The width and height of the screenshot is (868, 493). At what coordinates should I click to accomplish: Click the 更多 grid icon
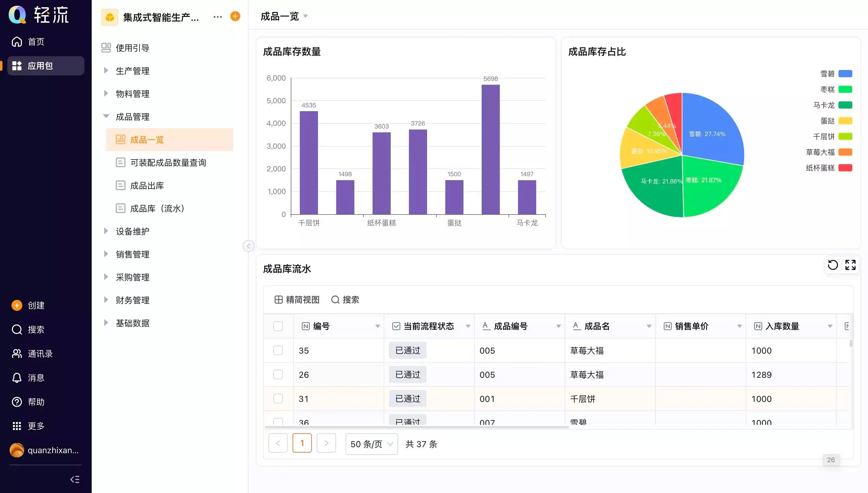click(17, 426)
